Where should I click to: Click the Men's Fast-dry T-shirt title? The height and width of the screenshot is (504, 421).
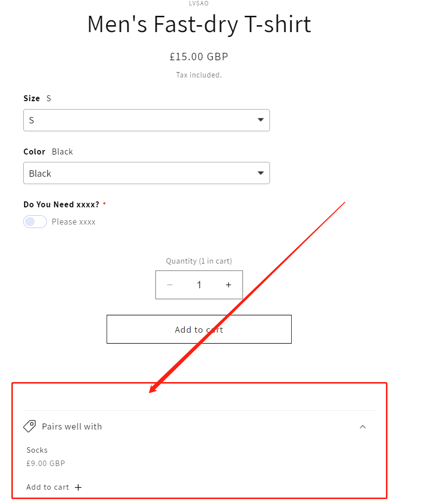[x=199, y=24]
